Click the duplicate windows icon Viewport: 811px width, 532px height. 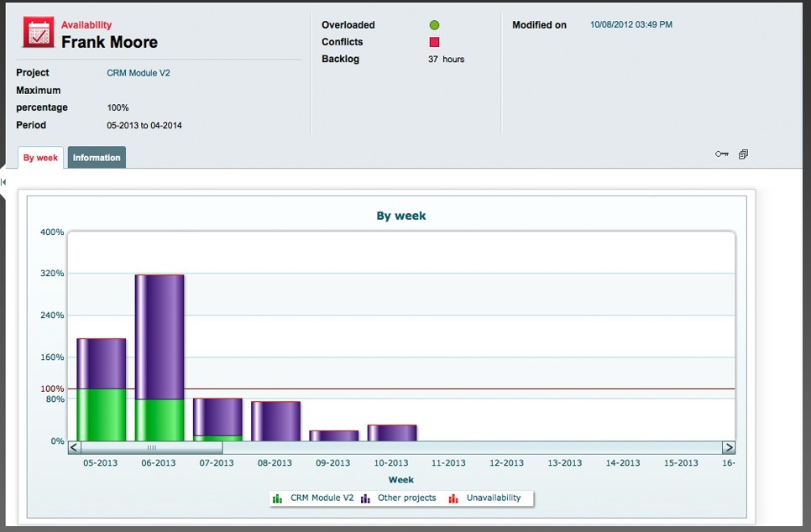coord(743,154)
